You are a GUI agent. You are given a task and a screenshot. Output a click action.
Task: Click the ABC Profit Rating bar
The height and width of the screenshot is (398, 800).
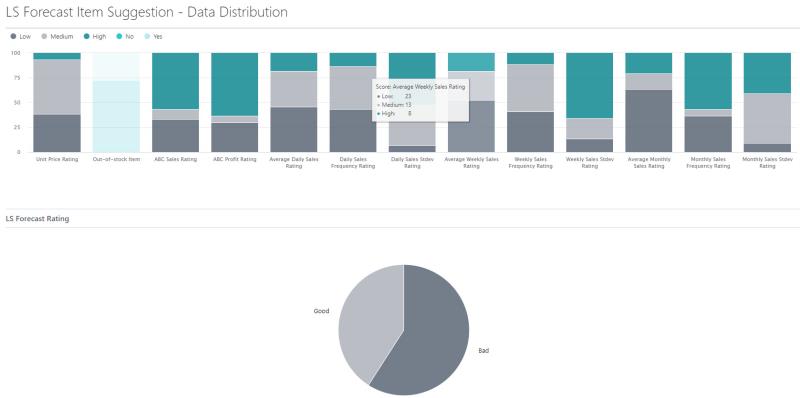(234, 102)
